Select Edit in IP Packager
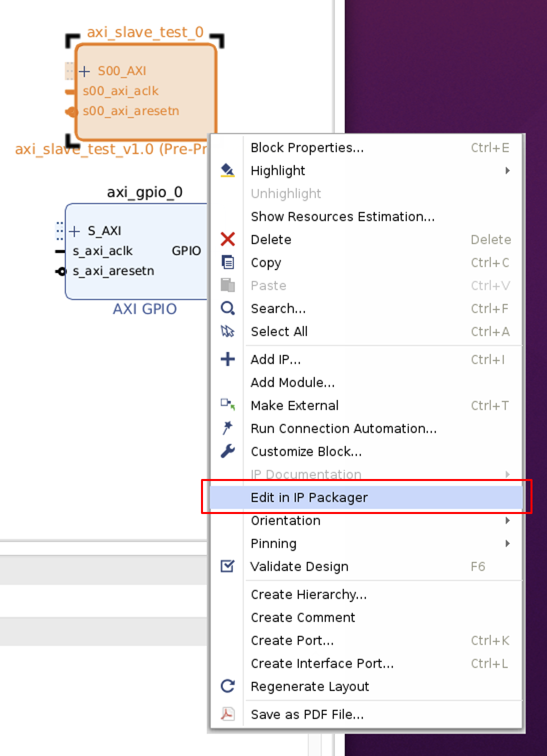The image size is (547, 756). pos(309,497)
